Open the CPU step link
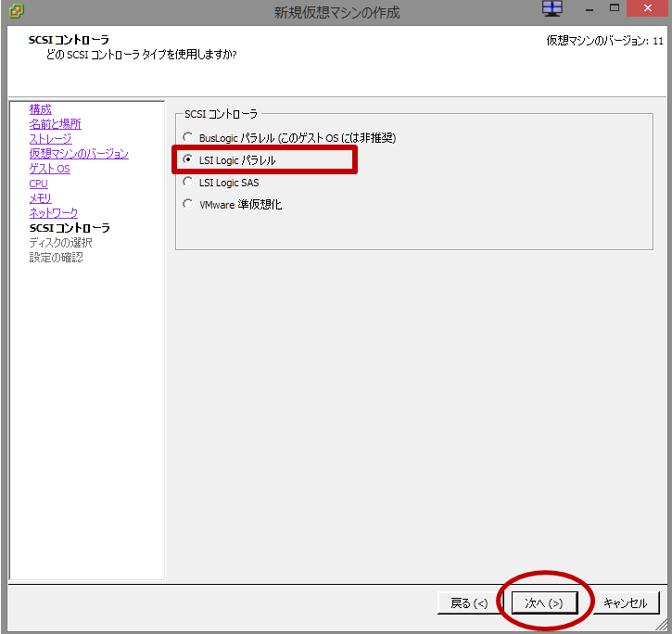Viewport: 672px width, 634px height. tap(38, 184)
